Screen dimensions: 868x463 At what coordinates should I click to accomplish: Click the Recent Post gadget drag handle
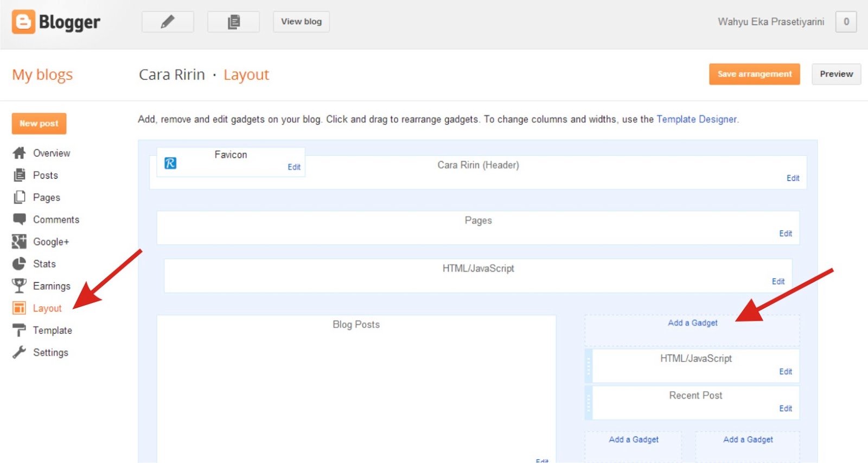coord(589,403)
